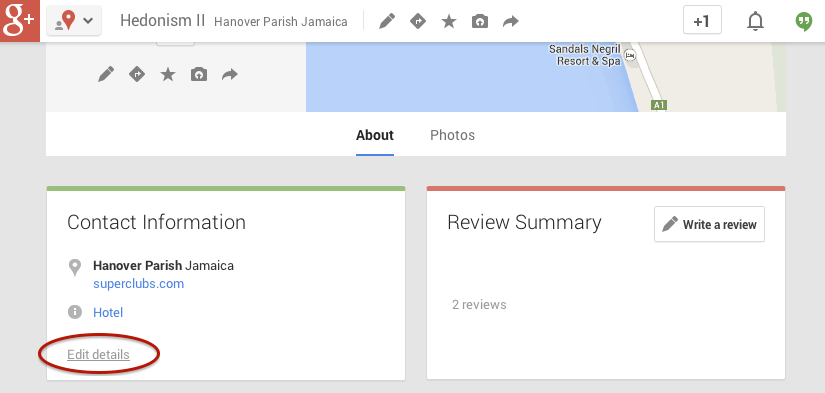825x393 pixels.
Task: Open notifications bell
Action: [756, 22]
